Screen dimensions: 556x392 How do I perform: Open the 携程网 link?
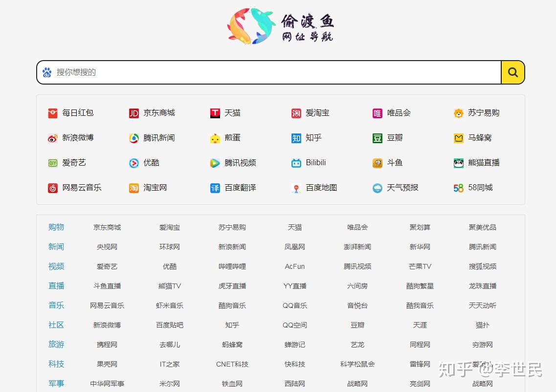pyautogui.click(x=107, y=345)
